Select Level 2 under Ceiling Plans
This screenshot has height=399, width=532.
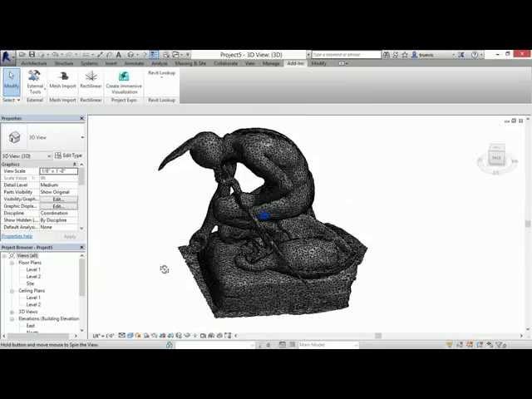pyautogui.click(x=33, y=305)
